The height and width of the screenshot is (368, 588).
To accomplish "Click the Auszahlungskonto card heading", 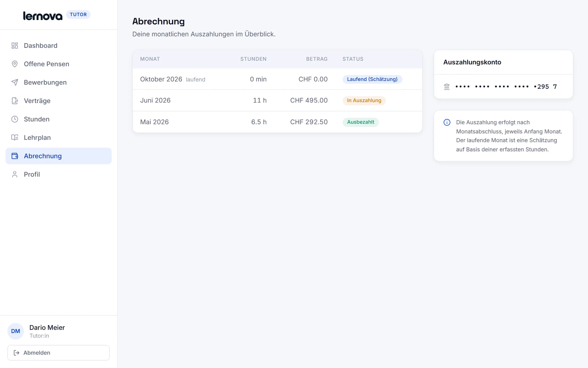I will coord(472,62).
